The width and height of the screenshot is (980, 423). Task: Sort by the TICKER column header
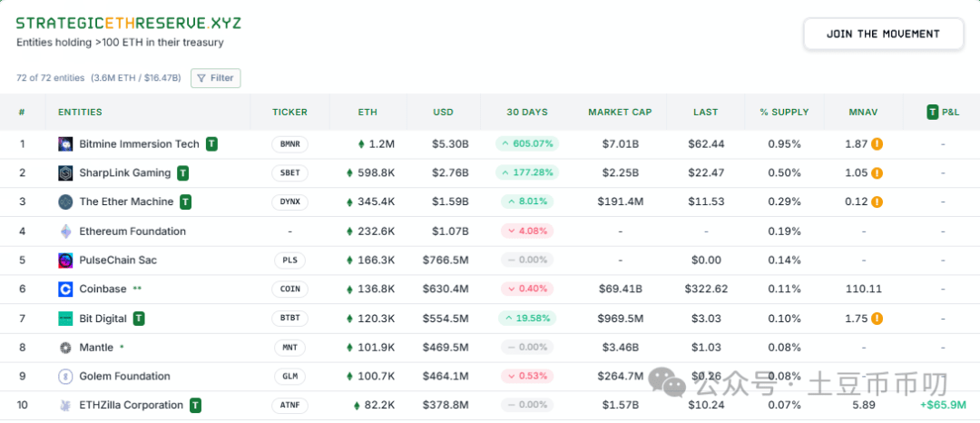point(290,113)
